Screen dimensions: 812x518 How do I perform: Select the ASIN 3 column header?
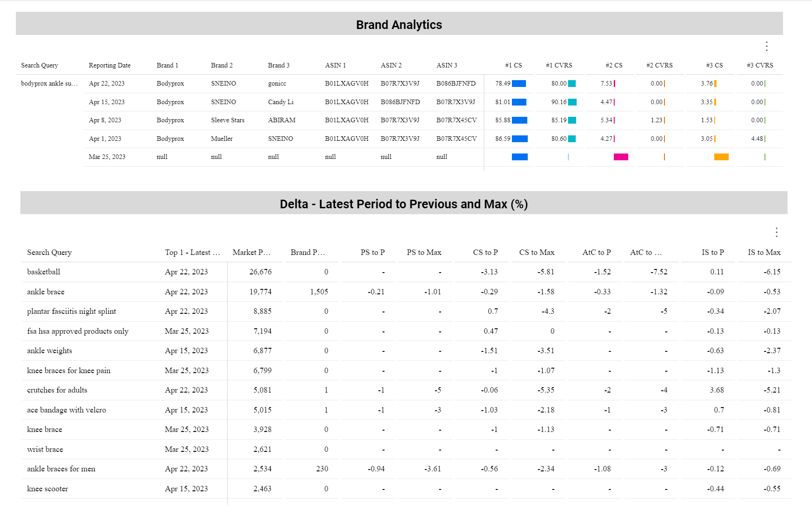[447, 65]
